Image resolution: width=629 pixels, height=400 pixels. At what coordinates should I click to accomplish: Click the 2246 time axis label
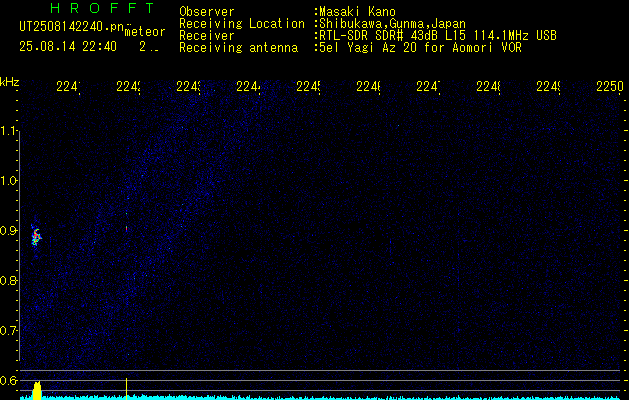click(x=368, y=86)
